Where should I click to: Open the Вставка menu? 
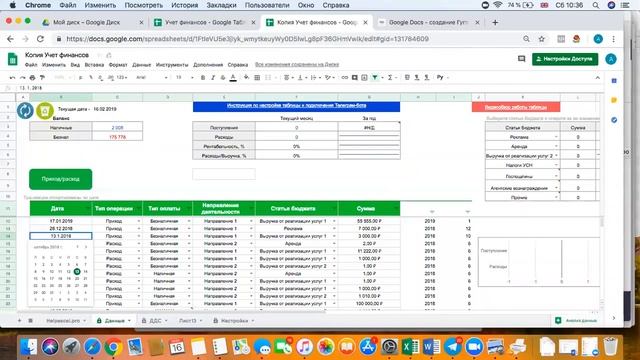[x=94, y=65]
